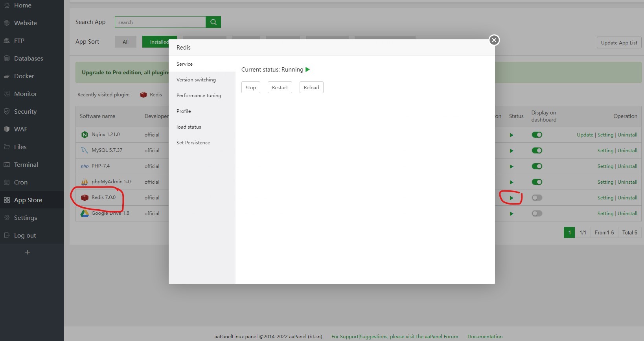
Task: Click the Nginx running status arrow
Action: (512, 135)
